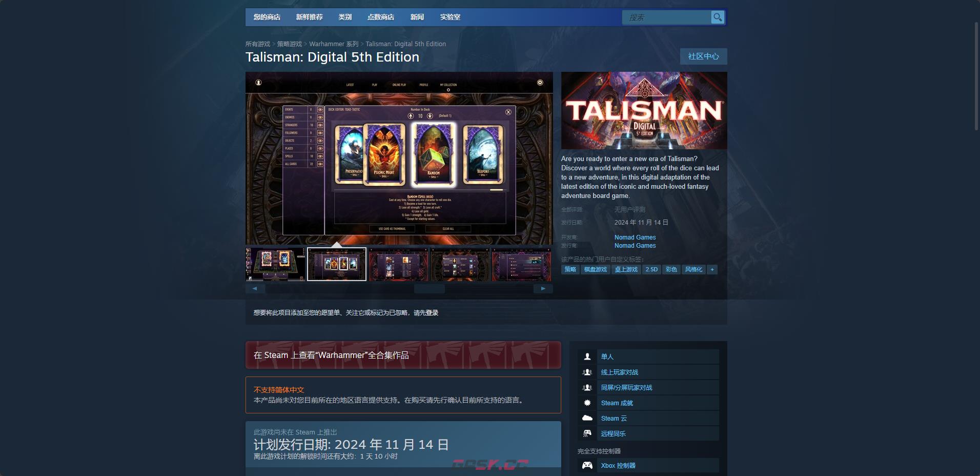
Task: Click 登录 link in wishlist notice
Action: point(432,313)
